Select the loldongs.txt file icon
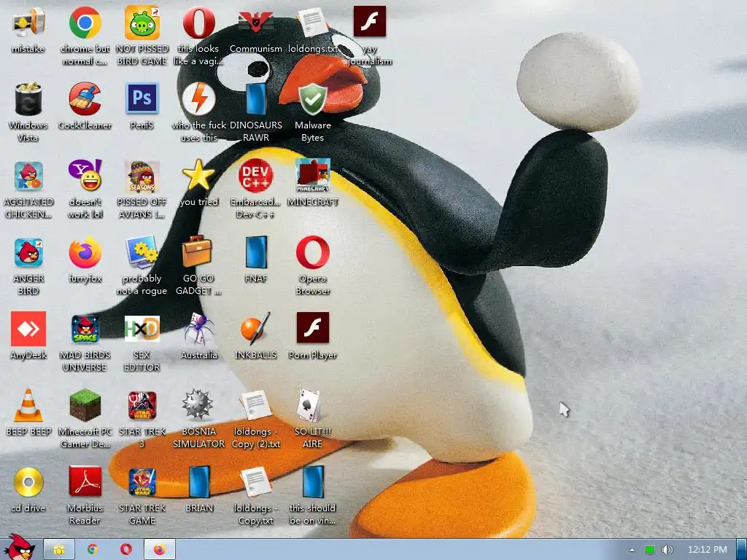The height and width of the screenshot is (560, 747). pos(312,23)
